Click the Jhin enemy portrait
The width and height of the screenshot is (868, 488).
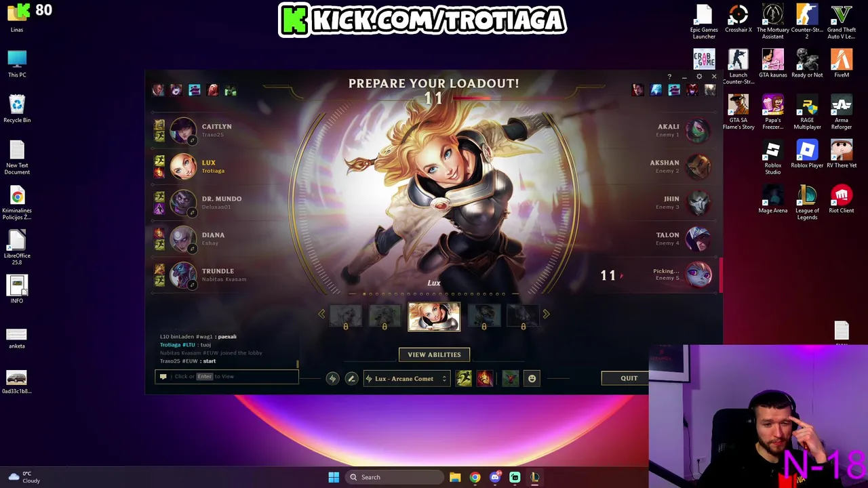point(698,202)
